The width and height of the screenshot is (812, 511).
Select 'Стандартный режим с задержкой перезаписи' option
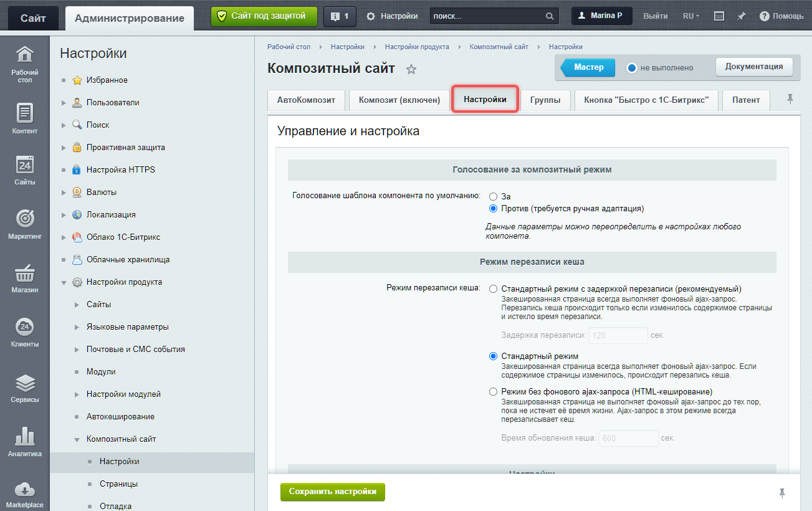click(493, 289)
